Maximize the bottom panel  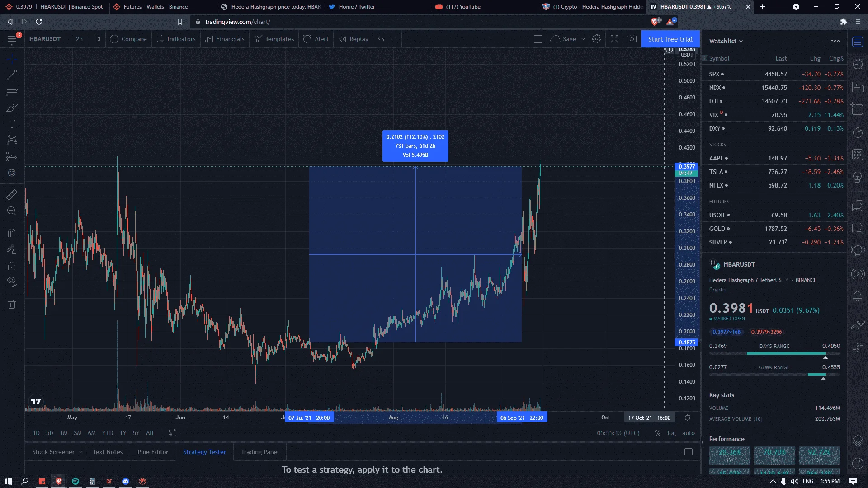point(689,452)
